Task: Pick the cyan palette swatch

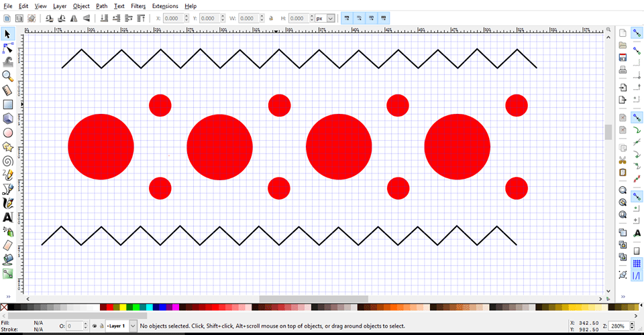Action: [x=150, y=307]
